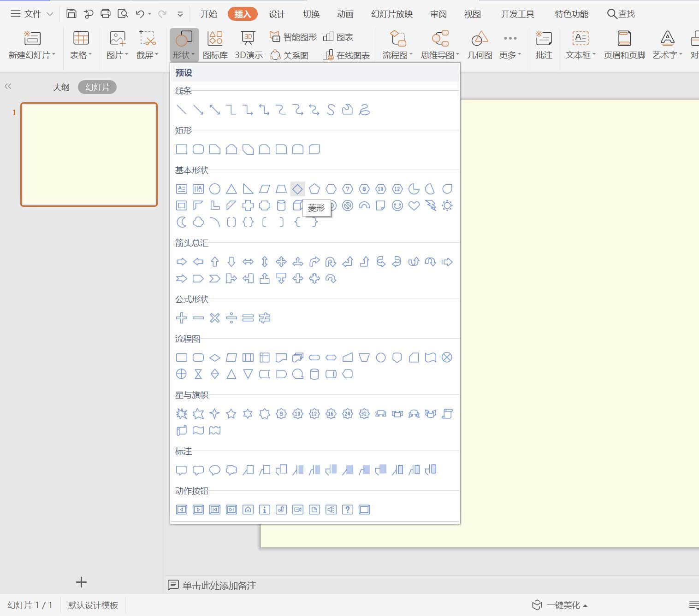The height and width of the screenshot is (616, 699).
Task: Open the 文件 file menu
Action: pyautogui.click(x=32, y=14)
